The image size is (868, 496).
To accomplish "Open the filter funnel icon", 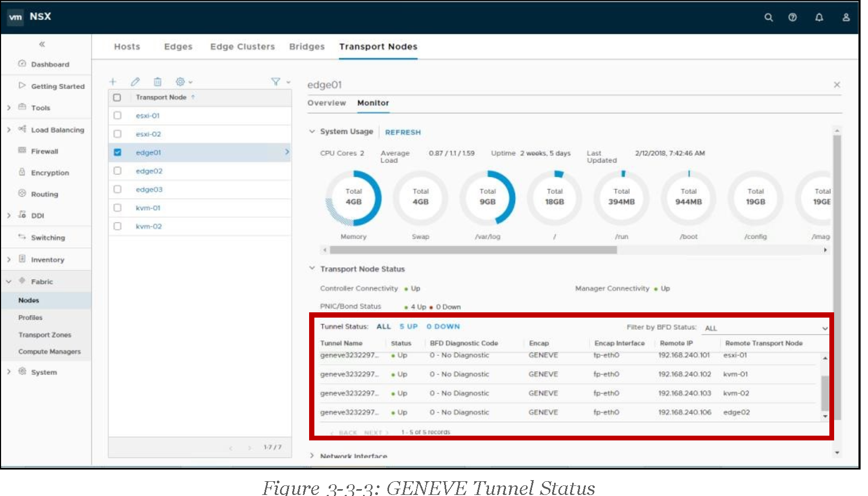I will click(x=276, y=82).
